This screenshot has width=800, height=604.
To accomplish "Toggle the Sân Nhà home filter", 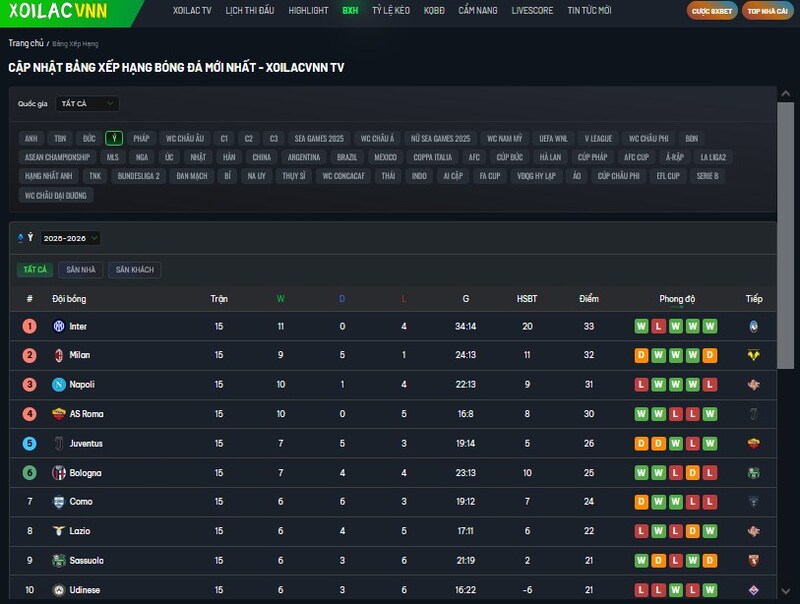I will (x=81, y=270).
